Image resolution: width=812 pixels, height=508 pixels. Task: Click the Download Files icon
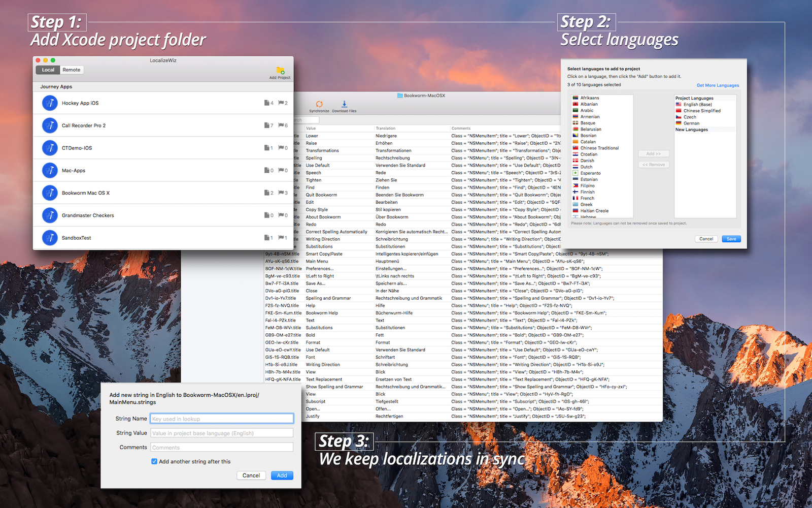pyautogui.click(x=344, y=104)
